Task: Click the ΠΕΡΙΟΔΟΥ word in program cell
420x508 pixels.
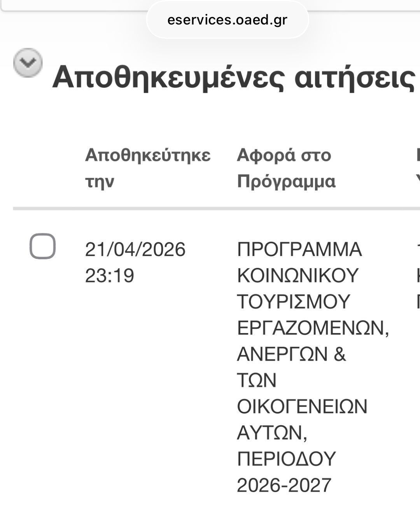Action: pyautogui.click(x=286, y=459)
